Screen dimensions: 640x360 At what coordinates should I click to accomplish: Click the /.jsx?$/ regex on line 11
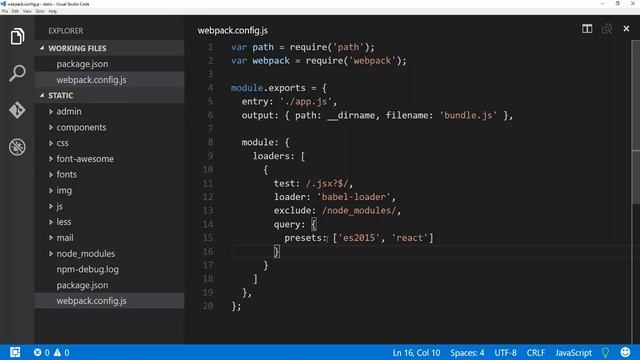tap(327, 183)
